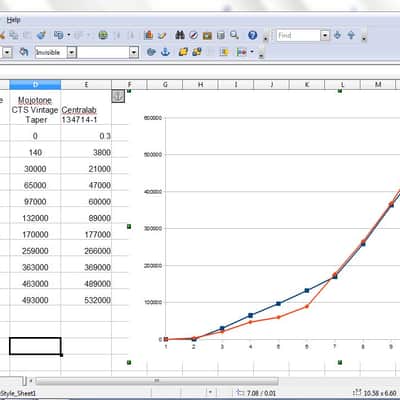Select column E header
This screenshot has width=400, height=400.
click(x=86, y=85)
